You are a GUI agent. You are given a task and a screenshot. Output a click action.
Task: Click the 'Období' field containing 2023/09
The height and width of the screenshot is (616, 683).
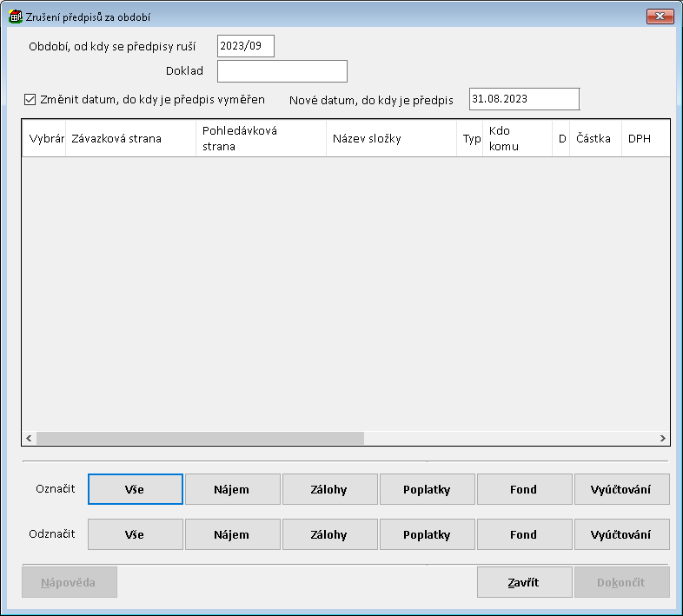point(245,46)
